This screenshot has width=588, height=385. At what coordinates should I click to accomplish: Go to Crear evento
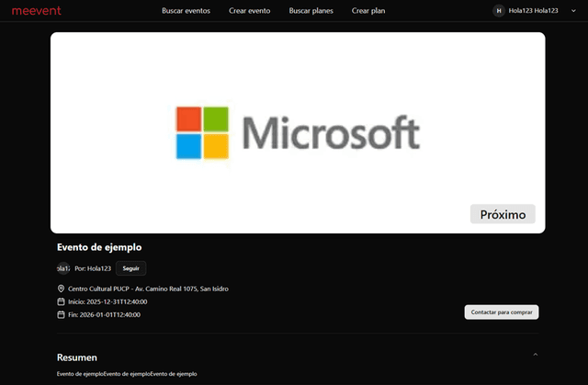(249, 11)
